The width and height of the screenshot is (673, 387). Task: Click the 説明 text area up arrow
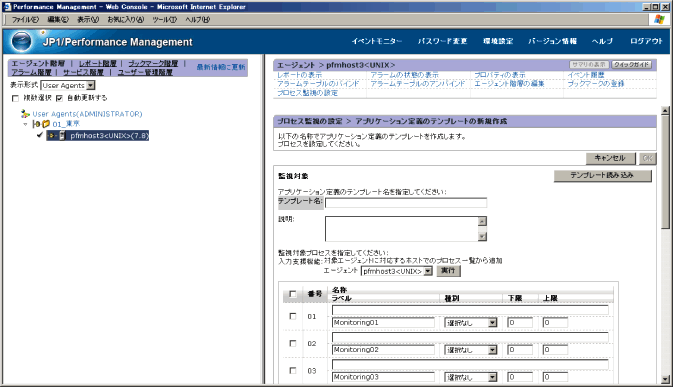(482, 221)
